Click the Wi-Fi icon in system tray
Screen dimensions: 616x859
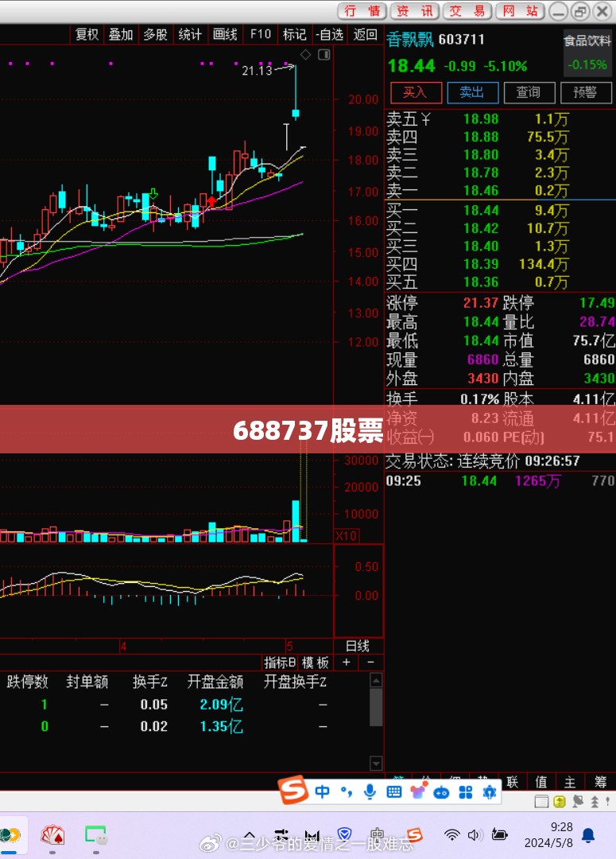[x=451, y=835]
